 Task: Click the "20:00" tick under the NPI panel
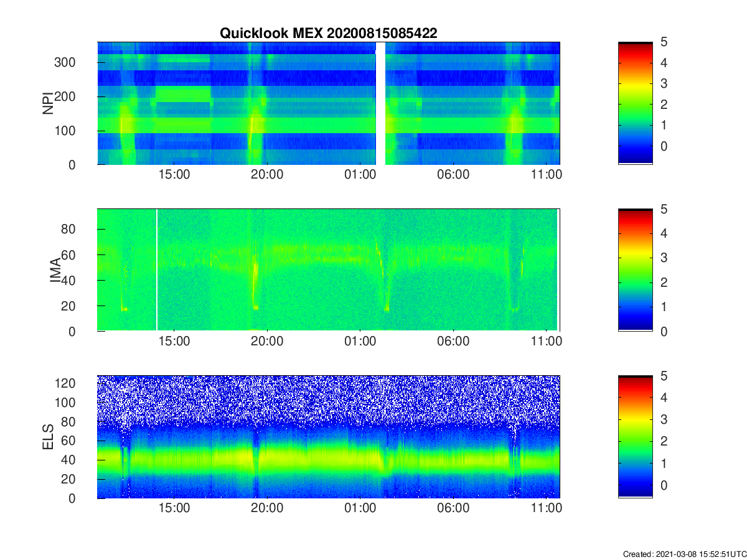point(267,175)
